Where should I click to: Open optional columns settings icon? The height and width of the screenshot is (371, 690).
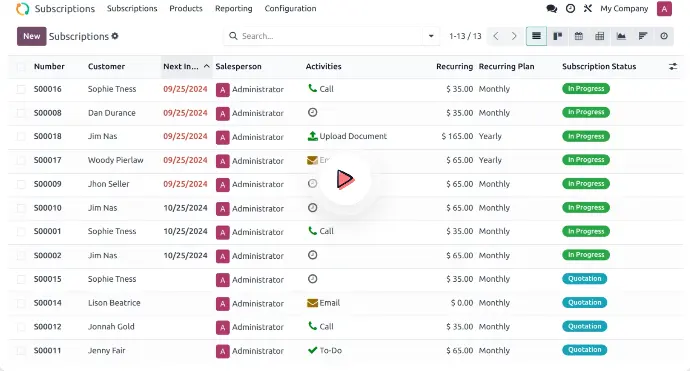click(673, 66)
